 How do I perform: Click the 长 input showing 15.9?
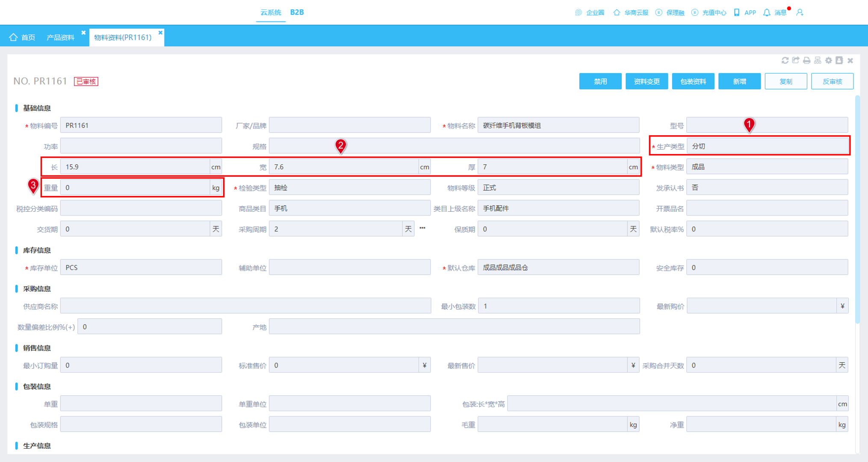135,167
